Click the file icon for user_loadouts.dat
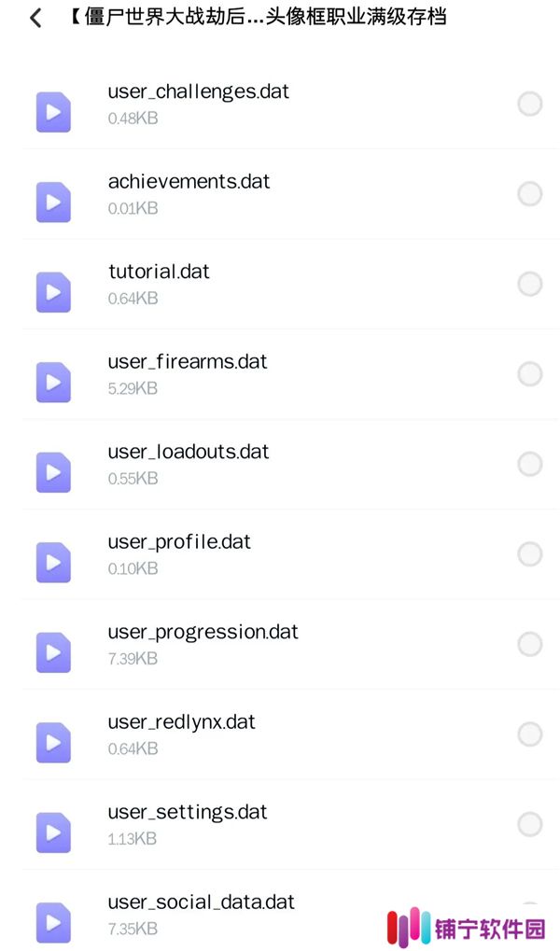 (x=53, y=472)
